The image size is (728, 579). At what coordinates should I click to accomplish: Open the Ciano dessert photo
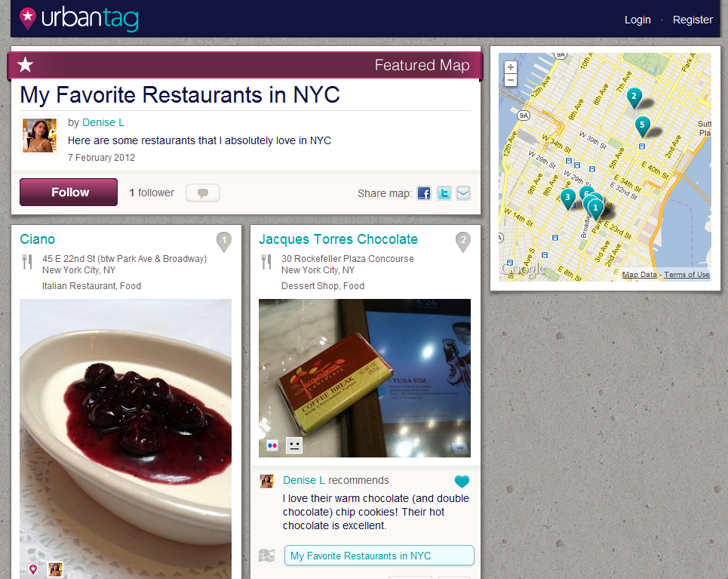pos(125,439)
